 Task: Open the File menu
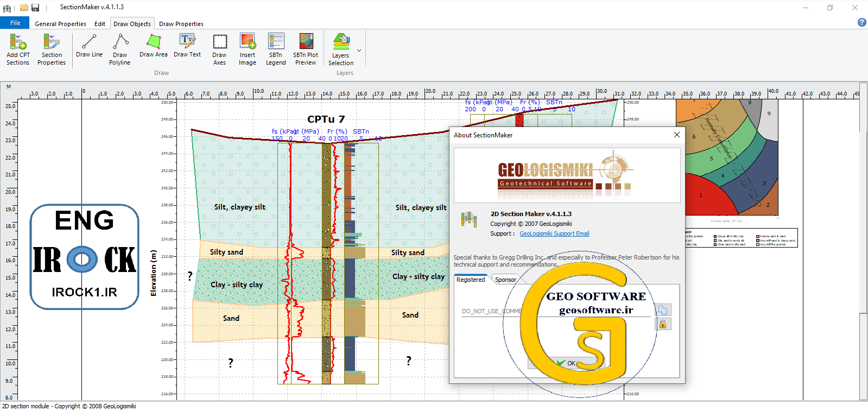click(15, 23)
